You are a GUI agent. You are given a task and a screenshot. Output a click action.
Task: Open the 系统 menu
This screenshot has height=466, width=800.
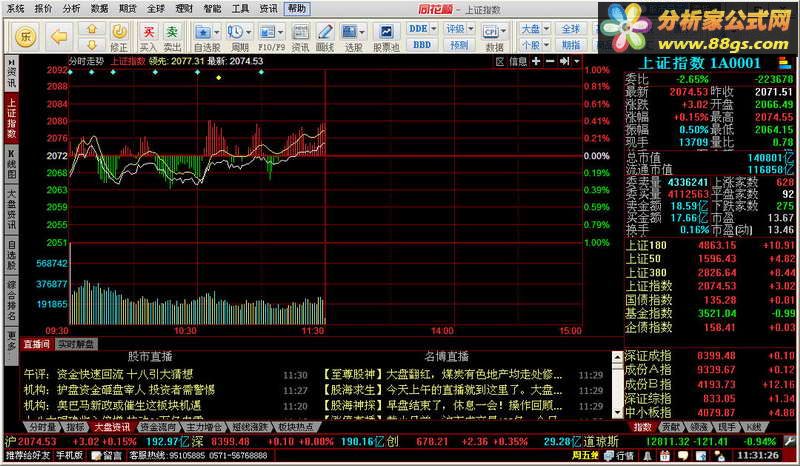15,9
